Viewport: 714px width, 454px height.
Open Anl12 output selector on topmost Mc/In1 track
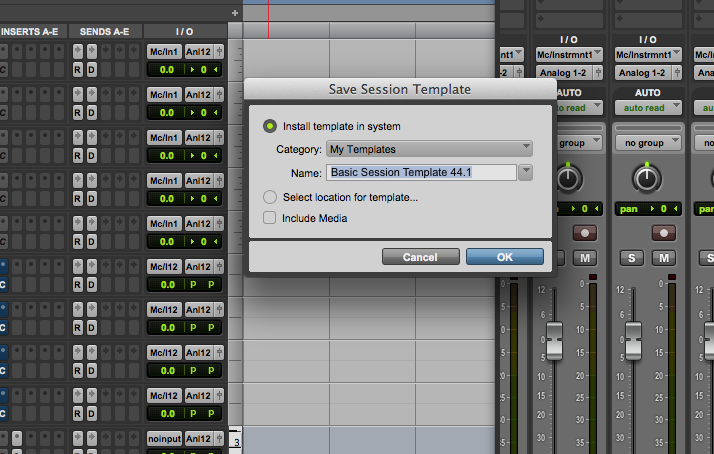point(199,51)
